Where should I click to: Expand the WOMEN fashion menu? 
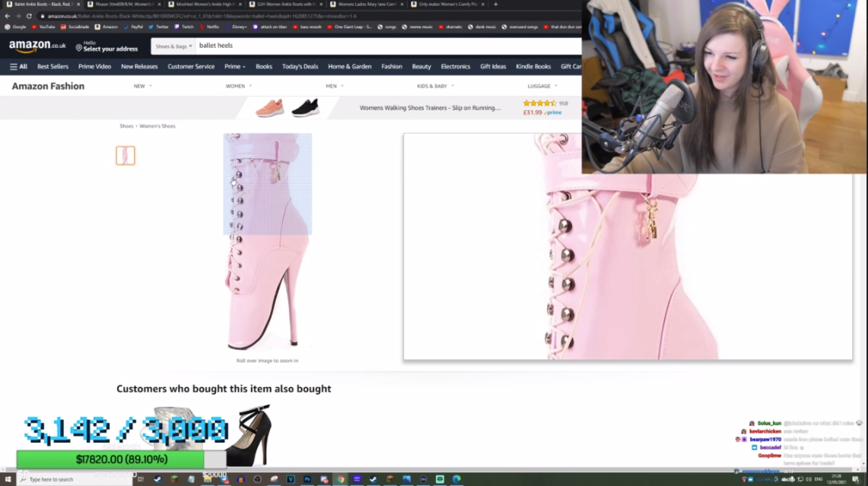[239, 87]
